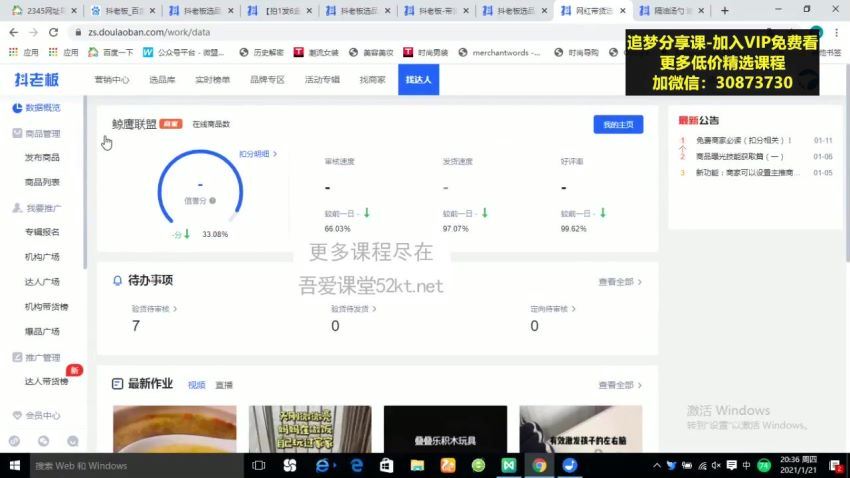The height and width of the screenshot is (478, 850).
Task: Click the 会员中心 heart icon
Action: point(17,415)
